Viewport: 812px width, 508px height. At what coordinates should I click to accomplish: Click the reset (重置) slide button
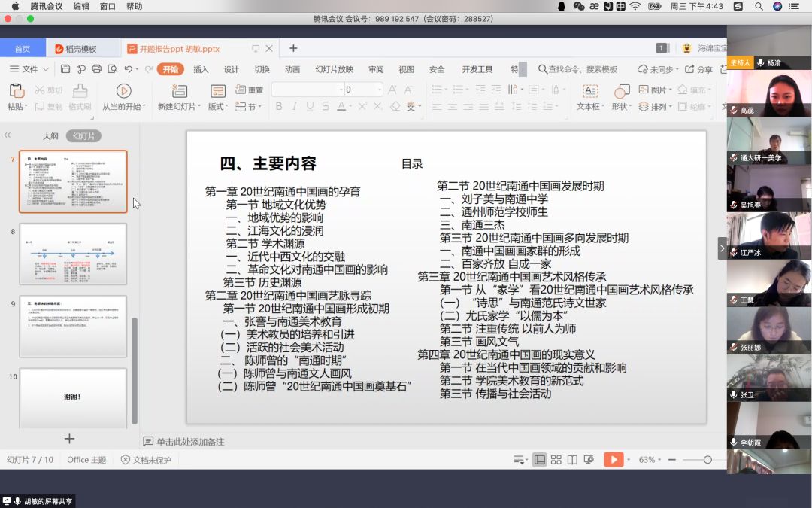click(250, 90)
